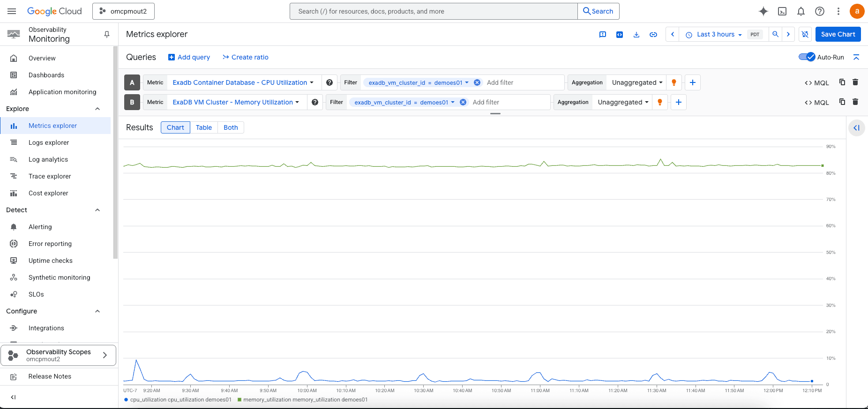Toggle the auto-refresh off icon
This screenshot has height=409, width=868.
coord(805,34)
